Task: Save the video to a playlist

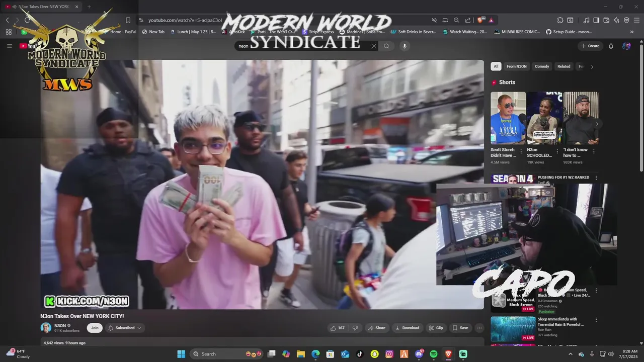Action: 460,328
